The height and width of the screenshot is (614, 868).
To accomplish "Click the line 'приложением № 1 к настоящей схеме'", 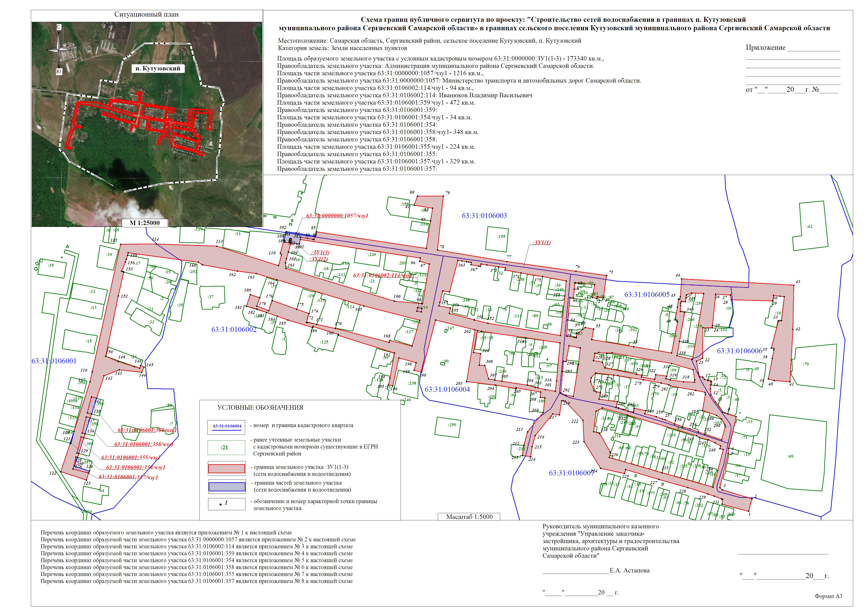I will point(166,533).
